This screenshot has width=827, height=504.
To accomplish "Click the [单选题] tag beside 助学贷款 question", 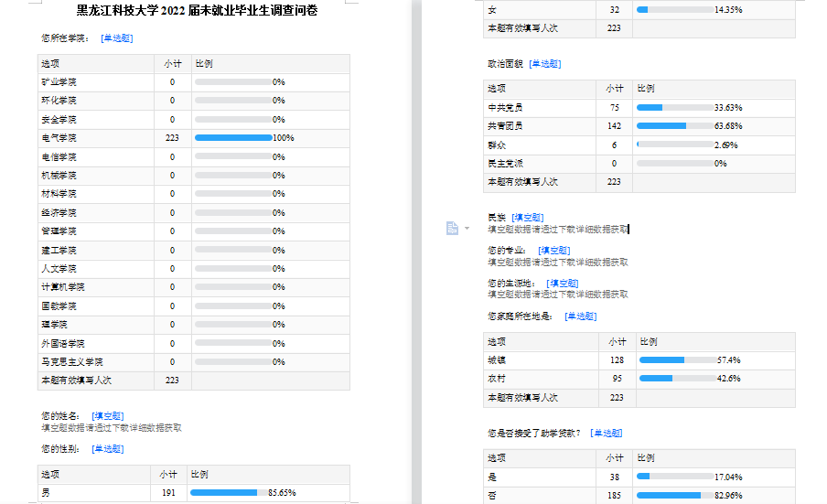I will pyautogui.click(x=606, y=434).
